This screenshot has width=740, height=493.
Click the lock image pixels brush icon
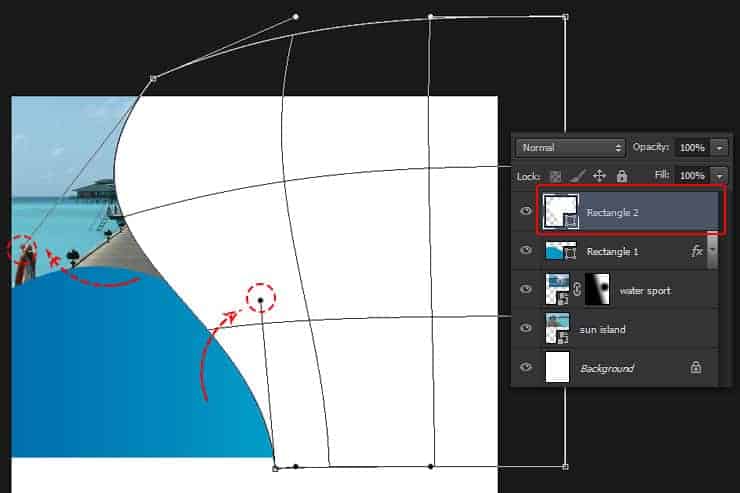click(x=578, y=176)
